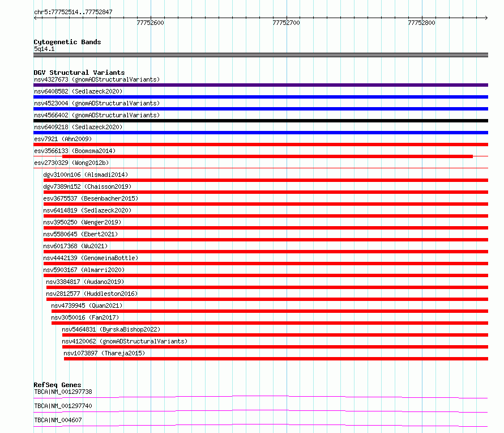The height and width of the screenshot is (433, 504).
Task: Select the nsv6408582 (Sedlazeck2020) variant label
Action: [x=78, y=91]
